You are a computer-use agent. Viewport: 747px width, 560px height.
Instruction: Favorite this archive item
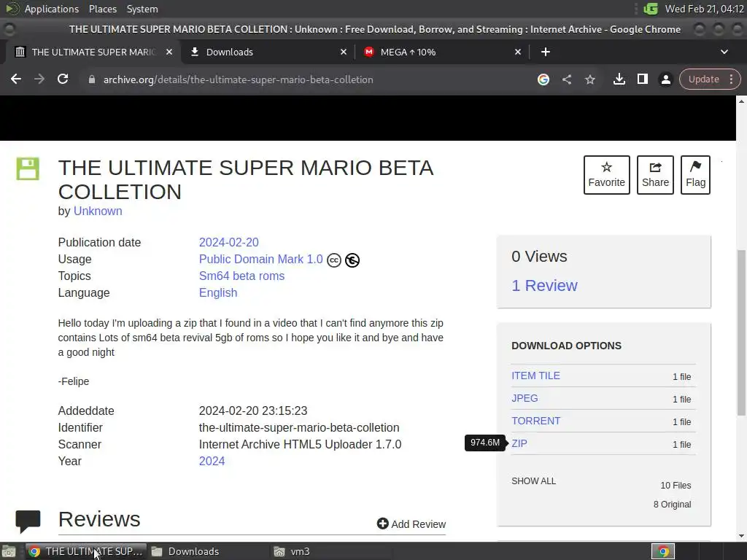(x=606, y=175)
